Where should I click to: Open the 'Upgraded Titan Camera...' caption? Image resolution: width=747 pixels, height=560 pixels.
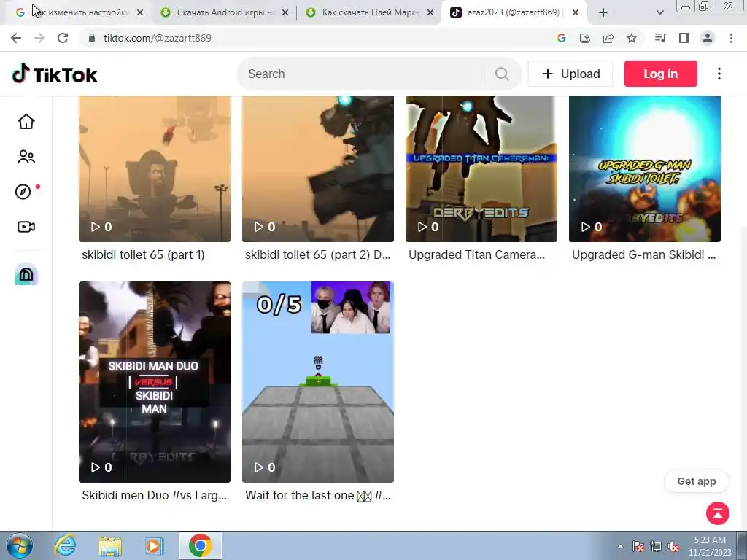coord(476,254)
